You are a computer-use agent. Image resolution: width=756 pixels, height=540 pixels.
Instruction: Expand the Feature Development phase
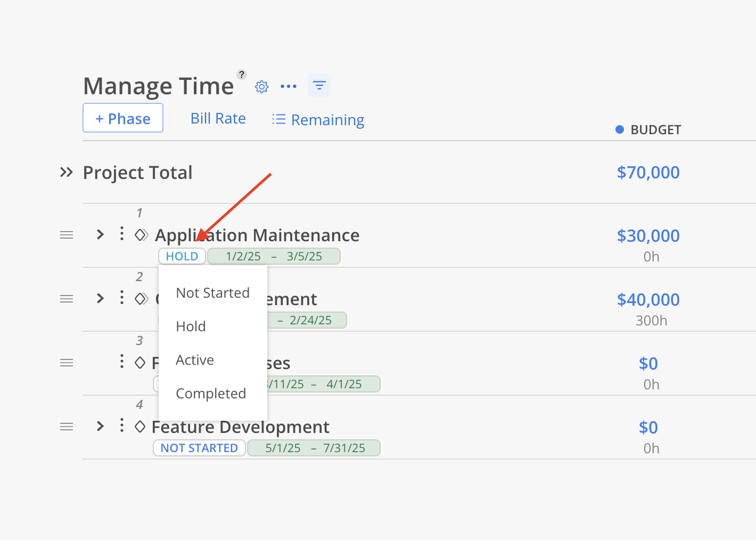pyautogui.click(x=100, y=426)
